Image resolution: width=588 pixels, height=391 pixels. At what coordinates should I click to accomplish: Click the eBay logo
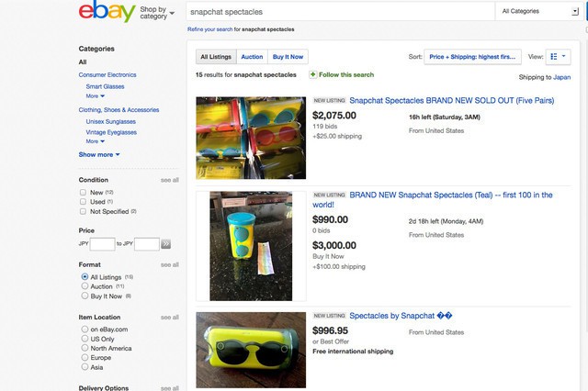pyautogui.click(x=100, y=13)
